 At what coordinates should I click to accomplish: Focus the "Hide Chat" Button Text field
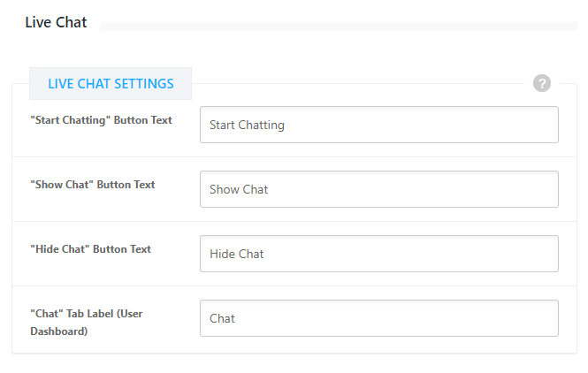pos(378,254)
